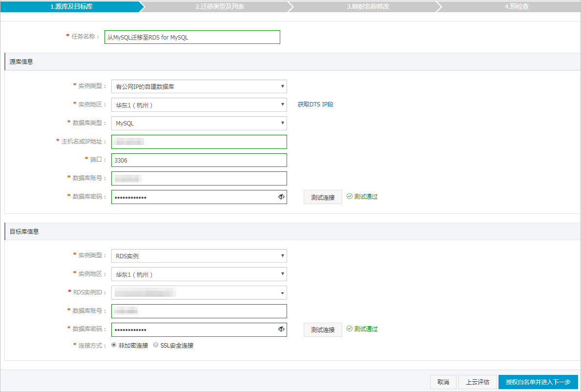The width and height of the screenshot is (581, 392).
Task: Open target 实例地区 dropdown
Action: [199, 274]
